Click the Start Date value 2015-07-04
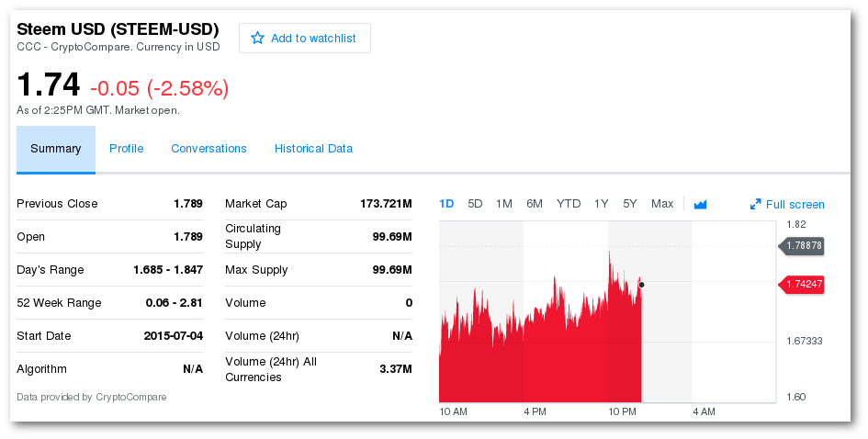This screenshot has height=439, width=868. [x=174, y=335]
